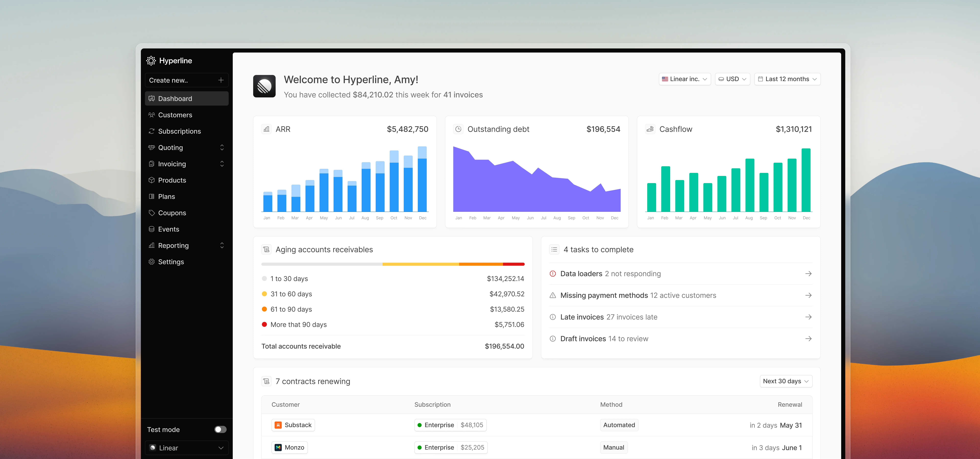Open Draft invoices via its arrow
Viewport: 980px width, 459px height.
(808, 339)
